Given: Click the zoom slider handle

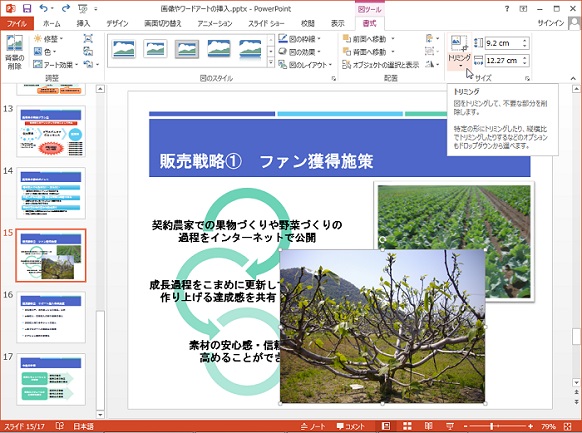Looking at the screenshot, I should [x=492, y=426].
